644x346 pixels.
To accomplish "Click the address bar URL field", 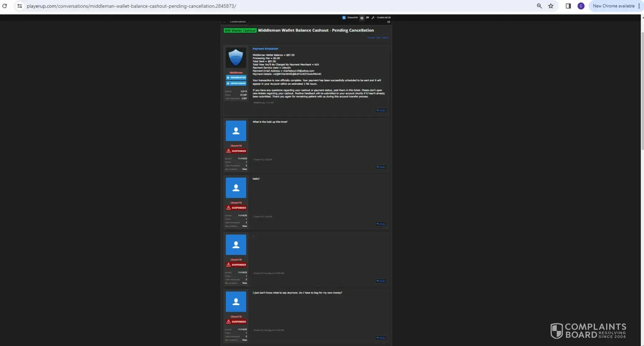I will tap(250, 6).
